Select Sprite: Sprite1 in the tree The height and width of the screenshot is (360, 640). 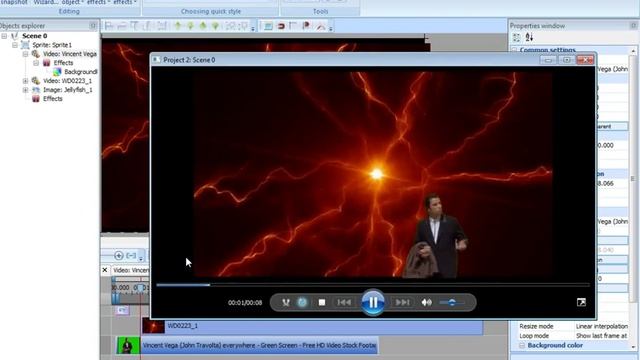52,45
